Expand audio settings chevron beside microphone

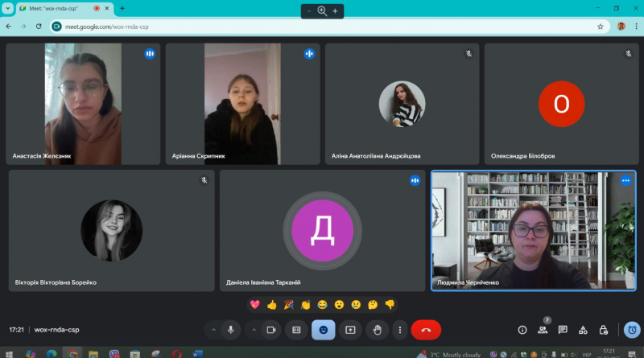(x=213, y=330)
